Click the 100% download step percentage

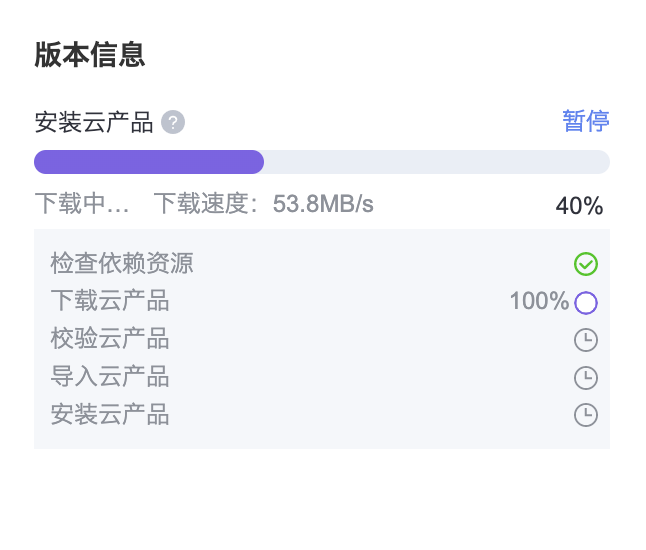tap(539, 301)
